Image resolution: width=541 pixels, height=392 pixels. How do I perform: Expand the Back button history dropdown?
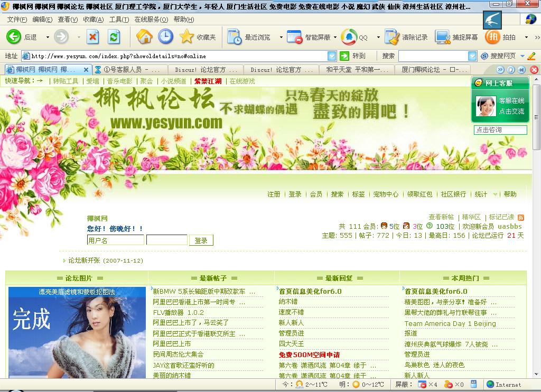pos(48,37)
